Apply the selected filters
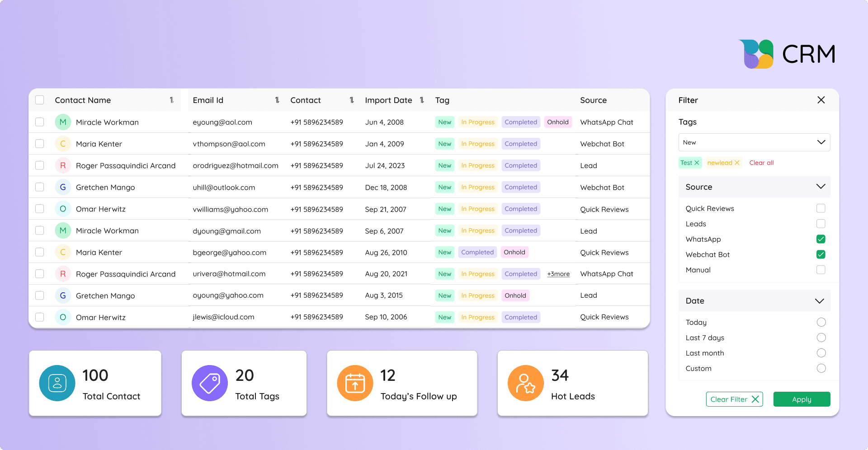 pos(801,399)
